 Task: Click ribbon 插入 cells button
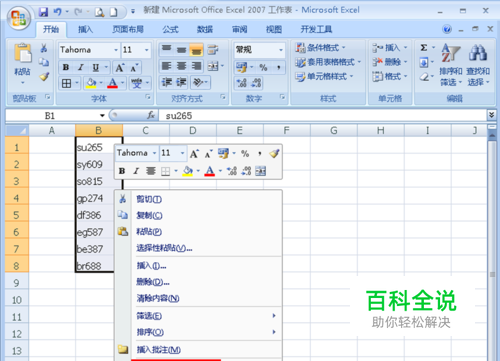click(390, 48)
